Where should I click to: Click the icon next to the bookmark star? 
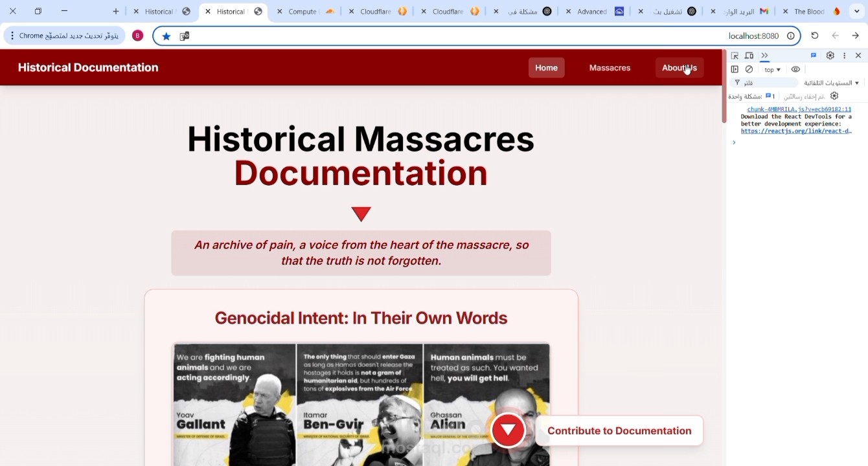(x=184, y=36)
